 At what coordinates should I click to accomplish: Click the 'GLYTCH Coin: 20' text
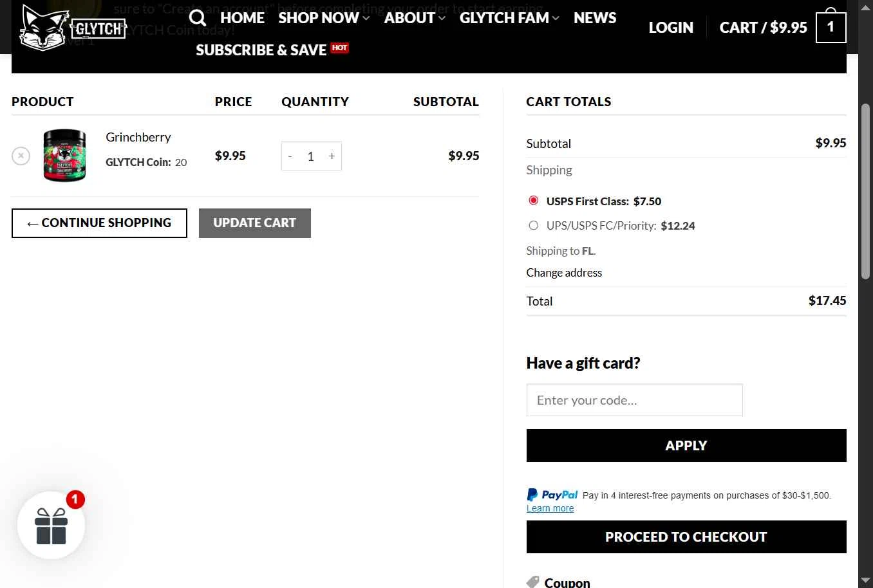click(x=146, y=162)
